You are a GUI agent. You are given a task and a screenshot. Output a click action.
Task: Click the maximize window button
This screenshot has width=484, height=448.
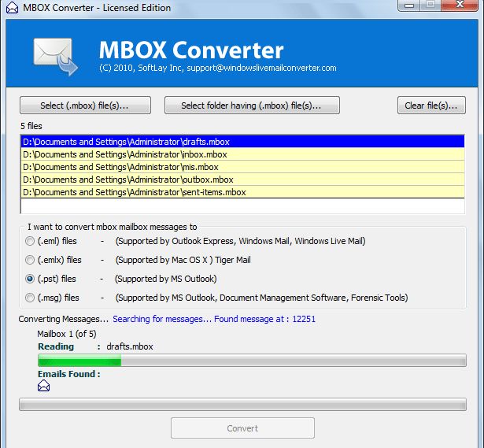coord(431,5)
